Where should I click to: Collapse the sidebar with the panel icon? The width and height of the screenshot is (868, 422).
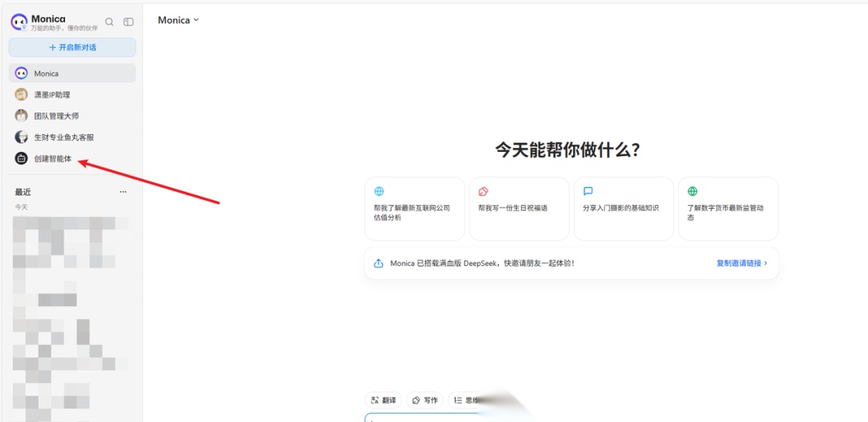click(129, 22)
